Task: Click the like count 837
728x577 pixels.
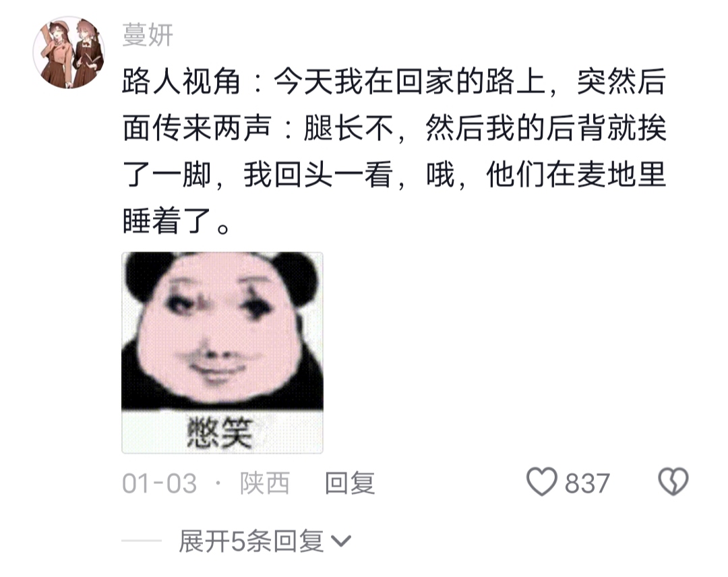Action: point(587,483)
